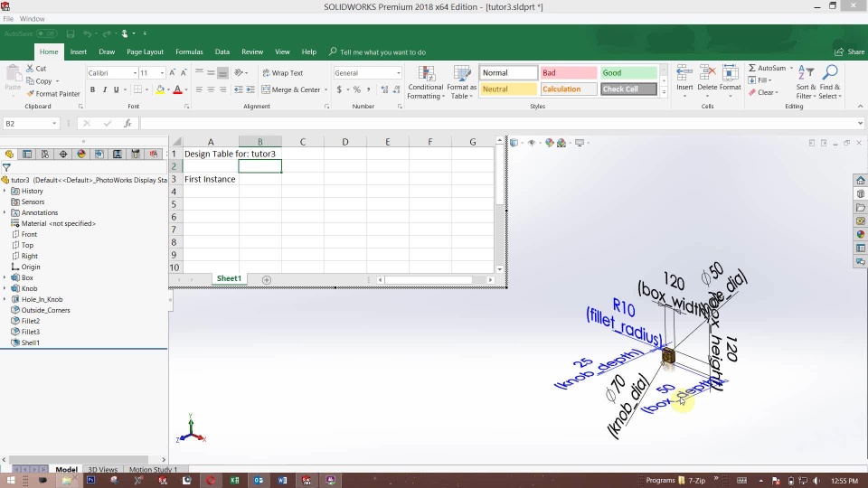Click the Fill color bucket icon
The image size is (868, 488).
click(x=160, y=89)
